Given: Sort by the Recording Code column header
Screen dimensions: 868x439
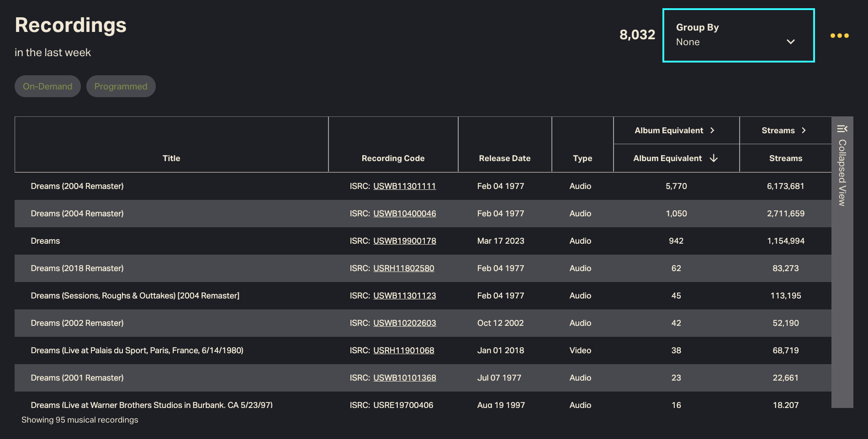Looking at the screenshot, I should point(393,158).
